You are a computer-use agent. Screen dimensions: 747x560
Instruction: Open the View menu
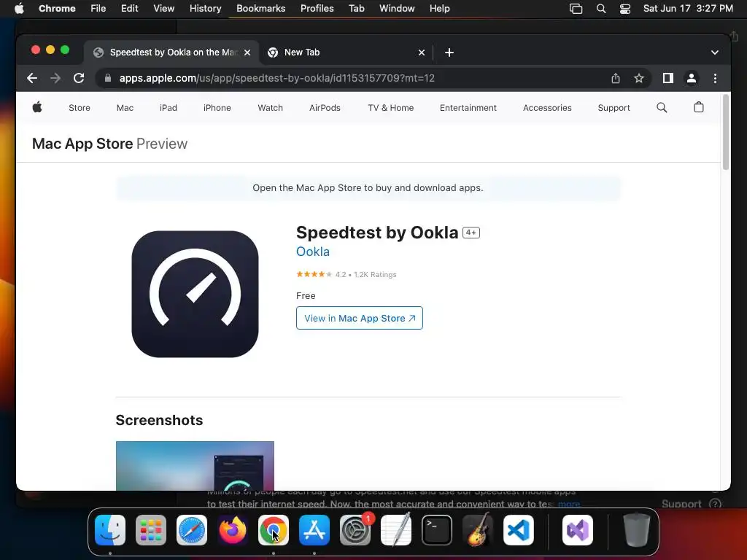(163, 8)
